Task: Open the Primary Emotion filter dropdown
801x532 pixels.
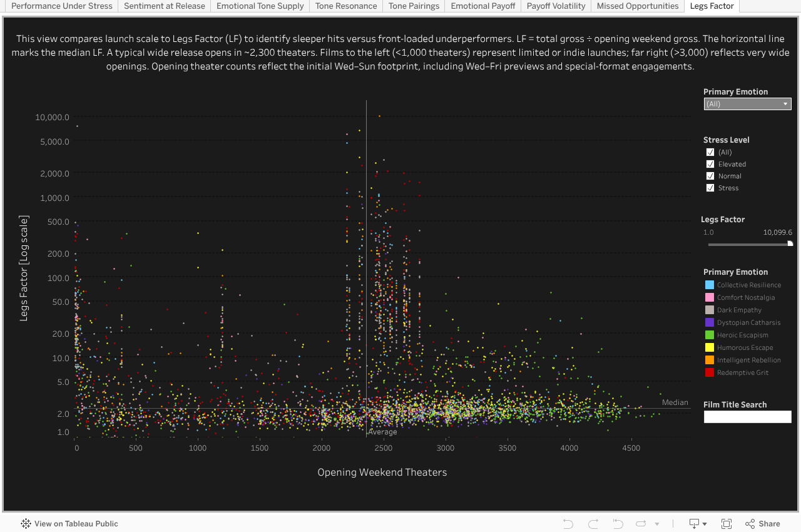Action: [747, 104]
